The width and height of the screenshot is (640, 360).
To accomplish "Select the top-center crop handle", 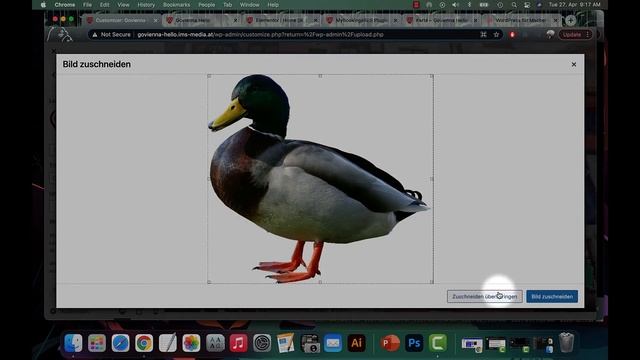I will click(320, 76).
